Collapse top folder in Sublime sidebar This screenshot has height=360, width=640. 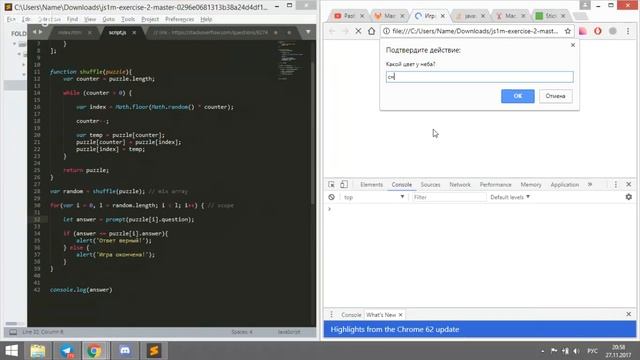(x=15, y=44)
